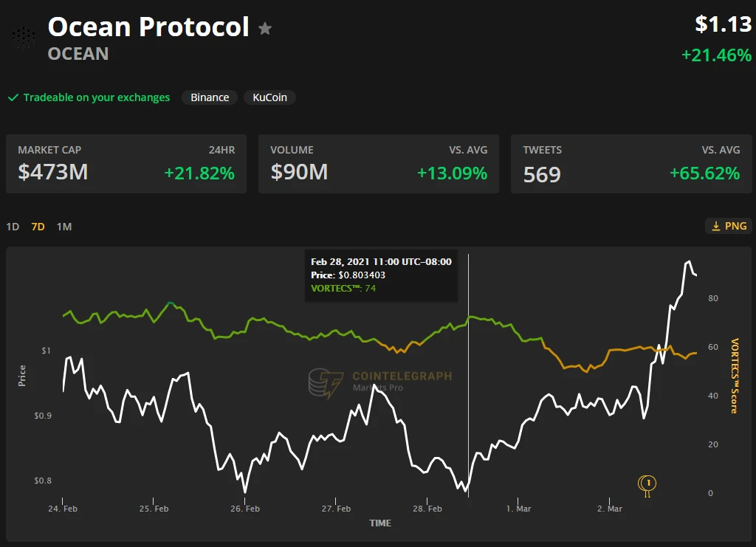
Task: Click the +21.82% 24HR change
Action: 199,173
